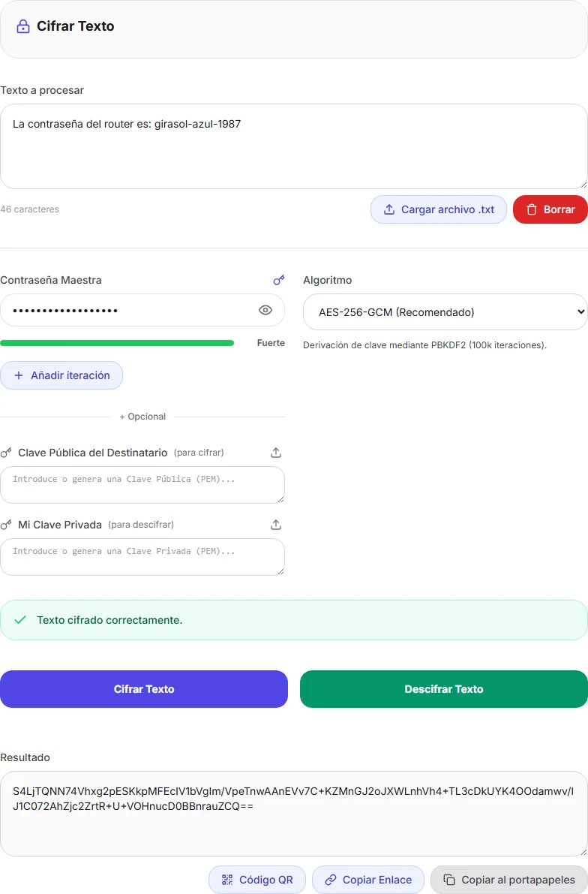Click the '46 caracteres' counter text
Screen dimensions: 588x894
30,209
